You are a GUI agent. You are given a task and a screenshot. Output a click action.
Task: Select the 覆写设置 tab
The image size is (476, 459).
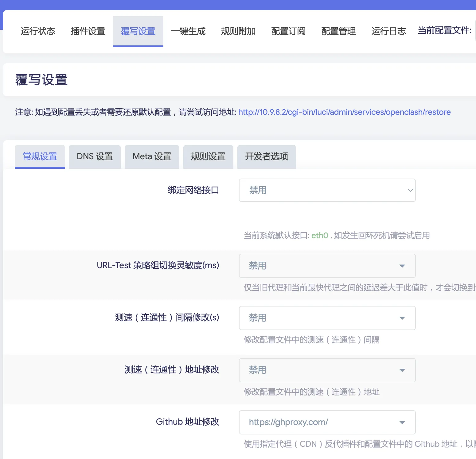138,31
